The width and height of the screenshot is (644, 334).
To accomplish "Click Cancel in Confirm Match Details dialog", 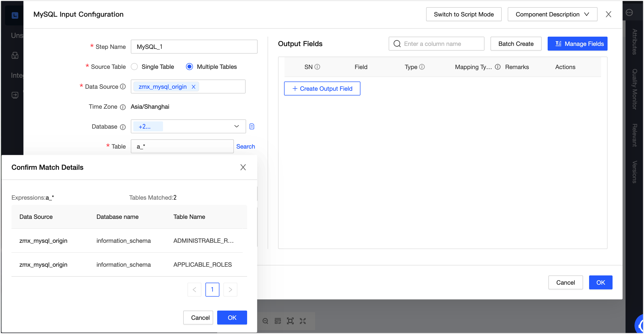I will coord(198,318).
